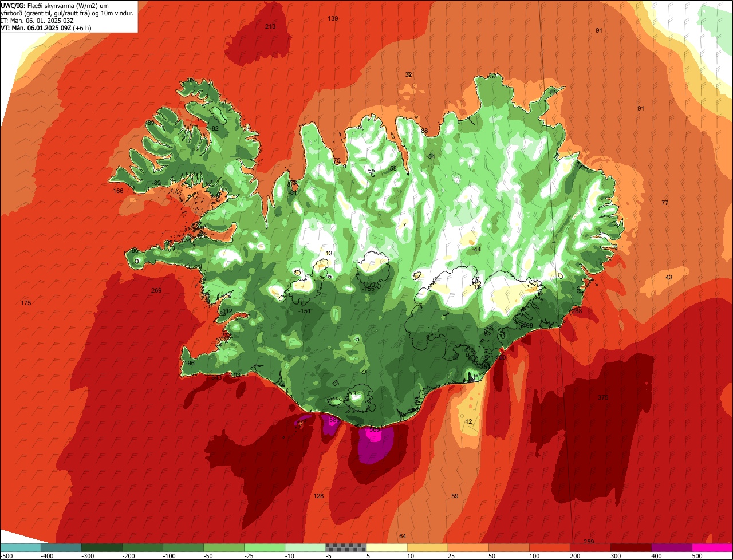Select the light orange 25 to 50 swatch
733x560 pixels.
(467, 547)
